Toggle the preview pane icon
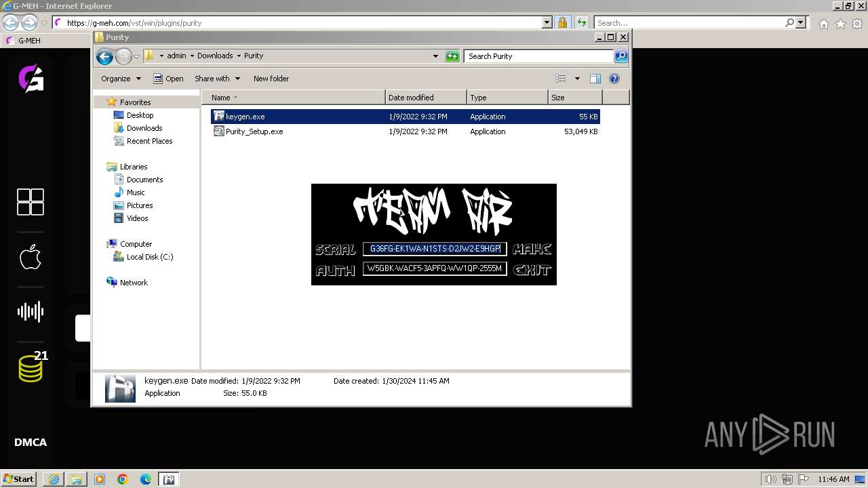The height and width of the screenshot is (488, 868). pyautogui.click(x=595, y=79)
